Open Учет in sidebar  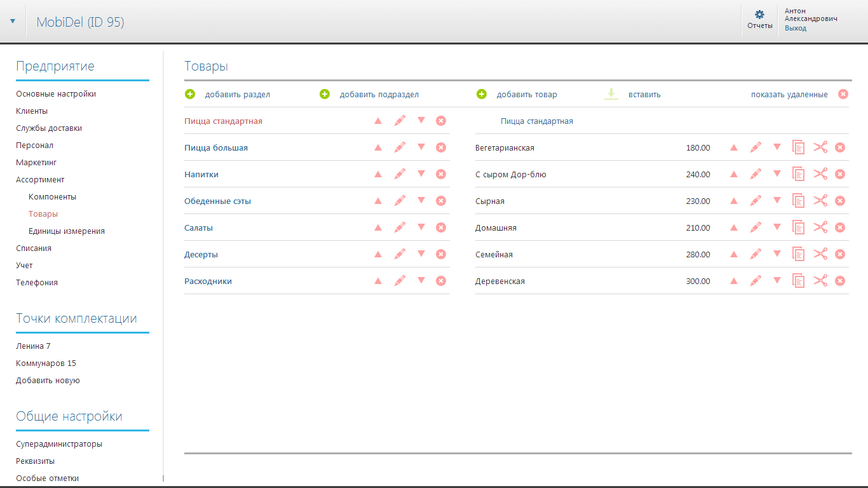pos(24,266)
